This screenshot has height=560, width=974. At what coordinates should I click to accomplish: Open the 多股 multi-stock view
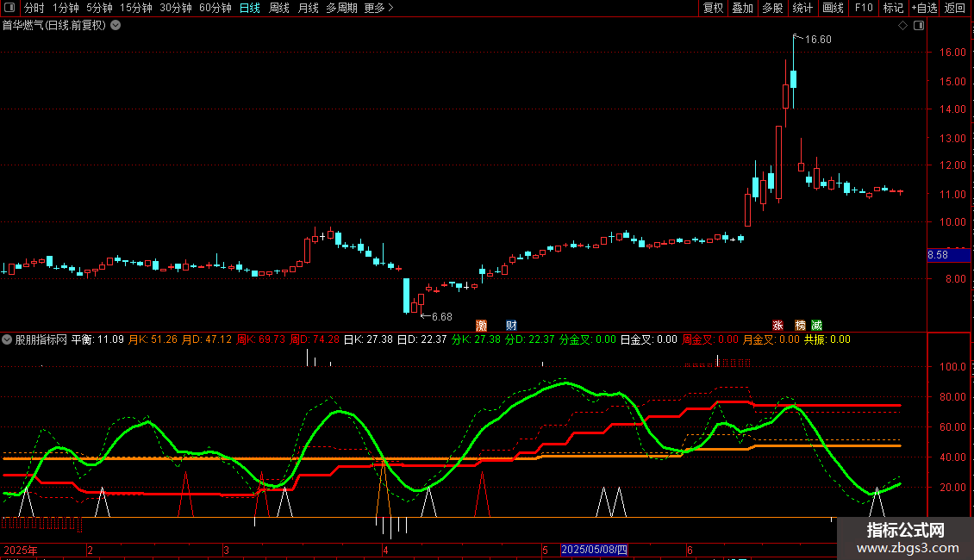click(x=772, y=8)
